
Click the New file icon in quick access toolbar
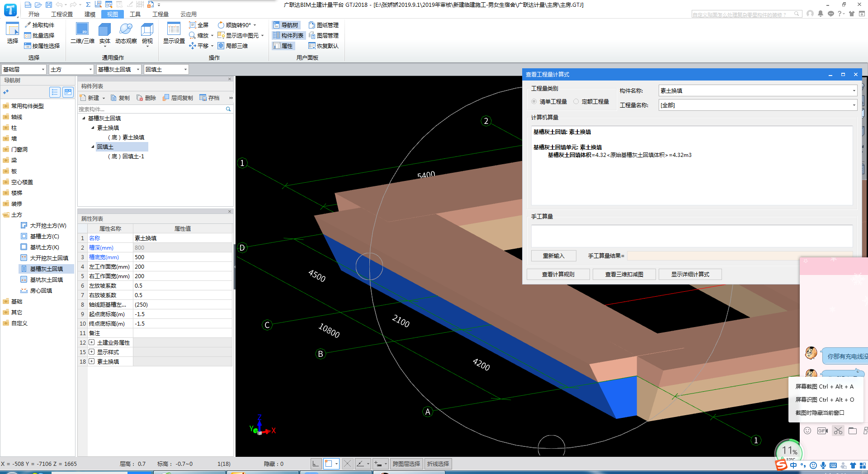tap(28, 5)
